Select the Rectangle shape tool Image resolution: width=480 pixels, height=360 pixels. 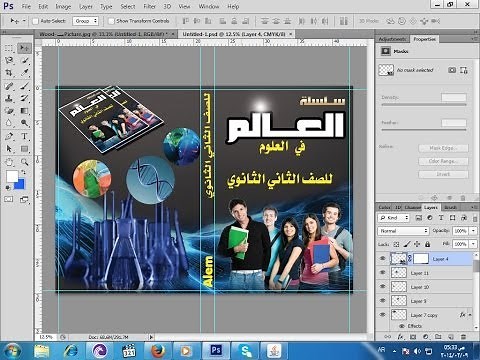[x=24, y=149]
